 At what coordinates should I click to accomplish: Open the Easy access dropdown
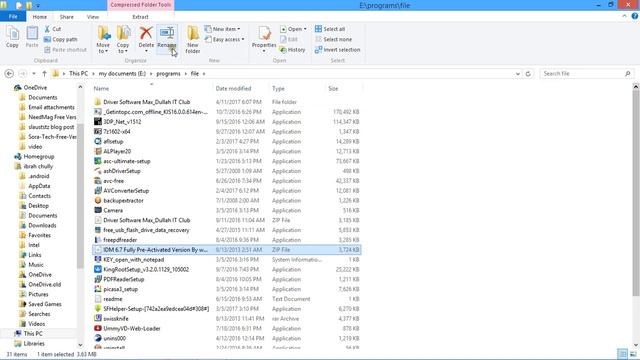[224, 39]
